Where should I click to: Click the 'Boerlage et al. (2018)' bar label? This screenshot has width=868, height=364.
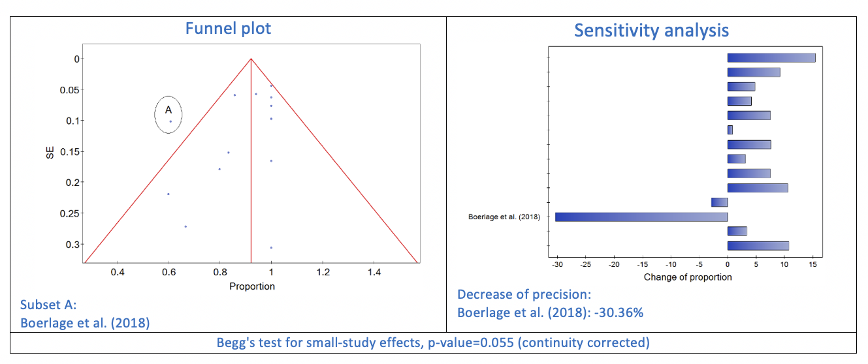pos(504,217)
